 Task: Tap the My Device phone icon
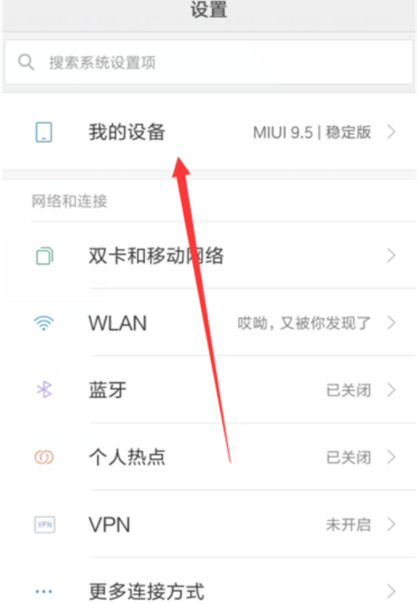[44, 133]
